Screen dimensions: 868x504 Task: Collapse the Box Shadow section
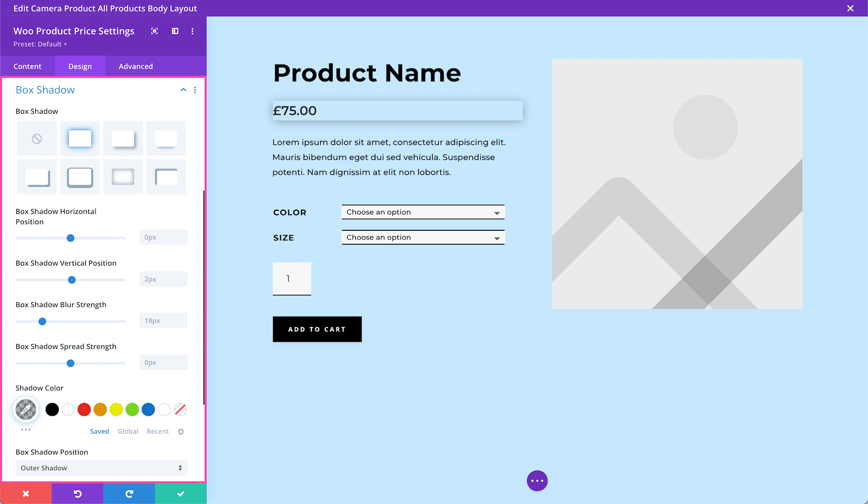click(183, 90)
